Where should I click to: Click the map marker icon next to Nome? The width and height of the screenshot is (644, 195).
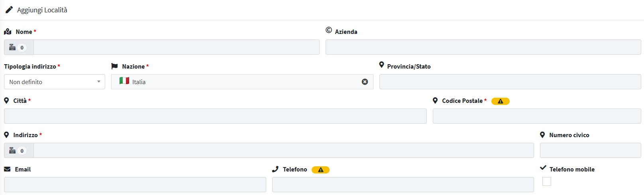[8, 32]
